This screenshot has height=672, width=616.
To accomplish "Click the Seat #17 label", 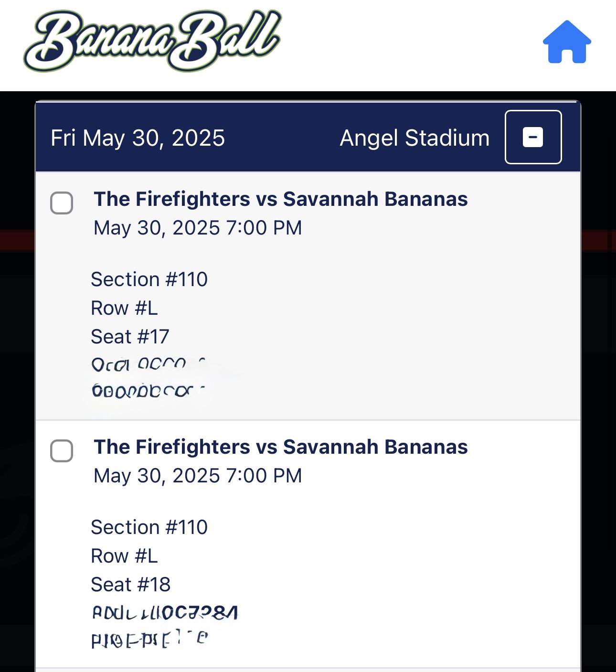I will point(130,337).
